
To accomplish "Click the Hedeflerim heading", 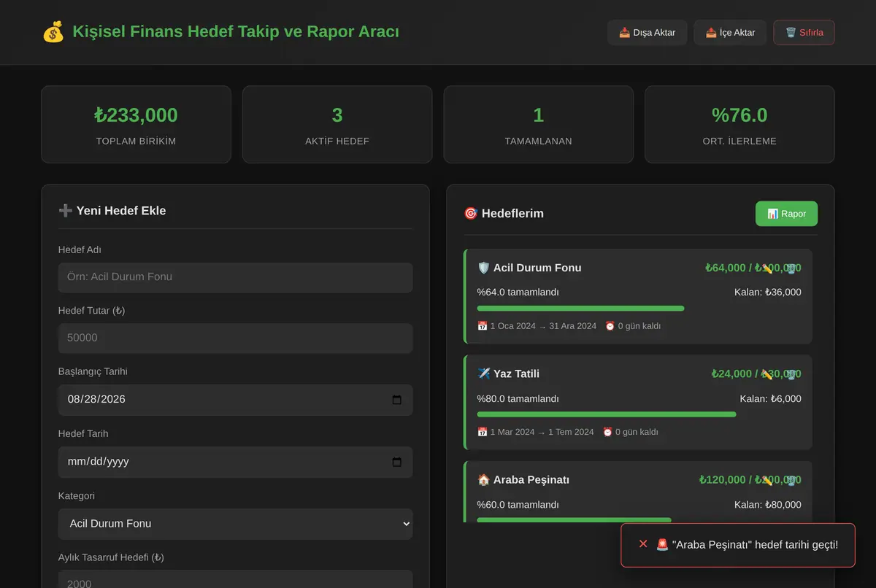I will click(x=512, y=214).
